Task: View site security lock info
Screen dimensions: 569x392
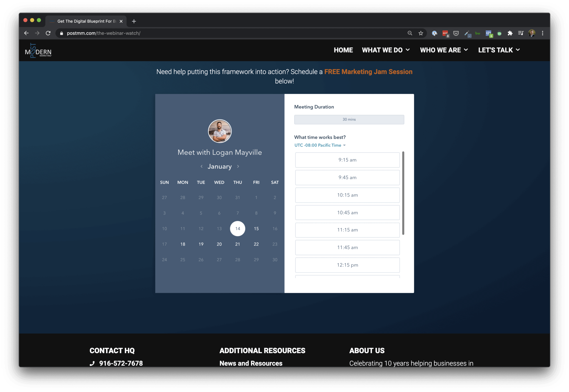Action: pyautogui.click(x=61, y=33)
